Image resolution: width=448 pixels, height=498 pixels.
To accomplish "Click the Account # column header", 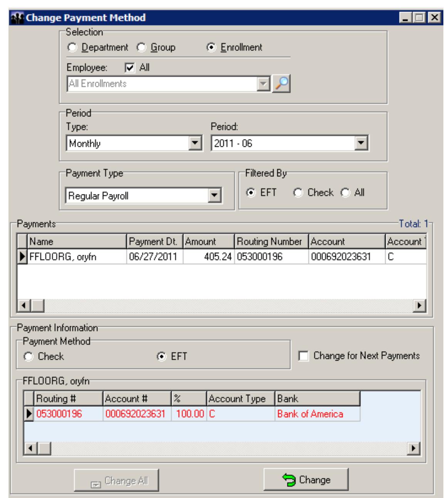I will 137,399.
